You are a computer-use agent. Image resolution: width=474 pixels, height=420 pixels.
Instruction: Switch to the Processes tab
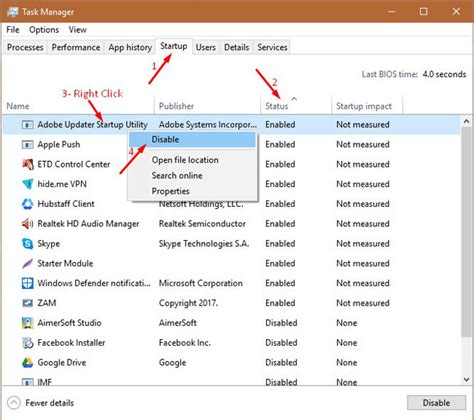(25, 47)
